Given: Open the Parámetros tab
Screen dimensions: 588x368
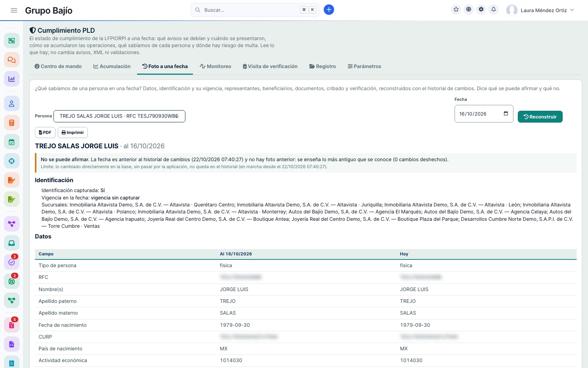Looking at the screenshot, I should coord(365,67).
